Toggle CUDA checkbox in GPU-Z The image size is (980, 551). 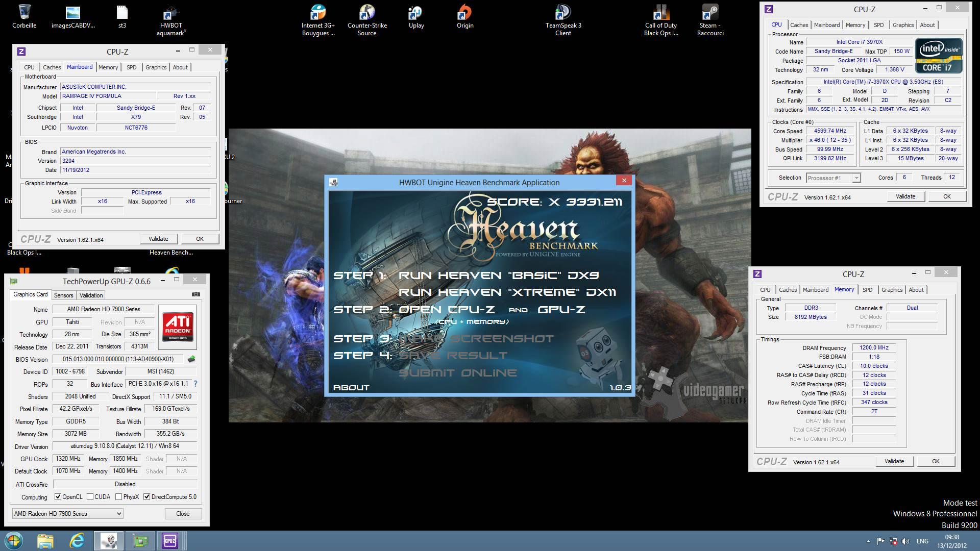tap(90, 497)
